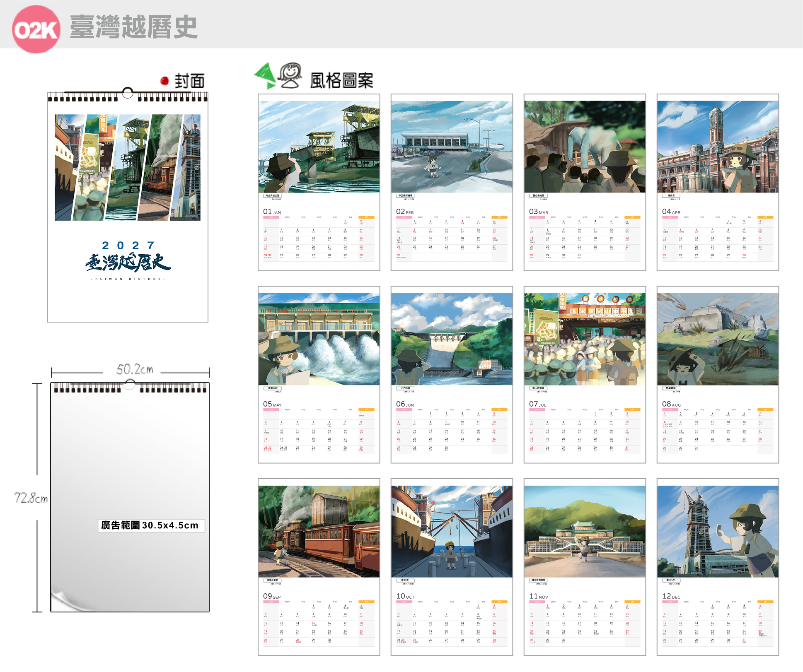Click the pink O2K logo badge
803x672 pixels.
point(36,29)
